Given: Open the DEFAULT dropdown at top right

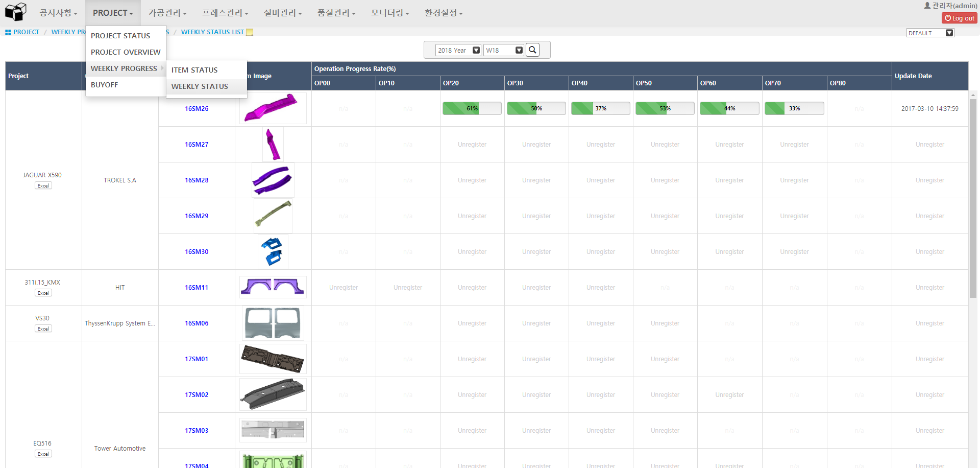Looking at the screenshot, I should click(x=930, y=33).
